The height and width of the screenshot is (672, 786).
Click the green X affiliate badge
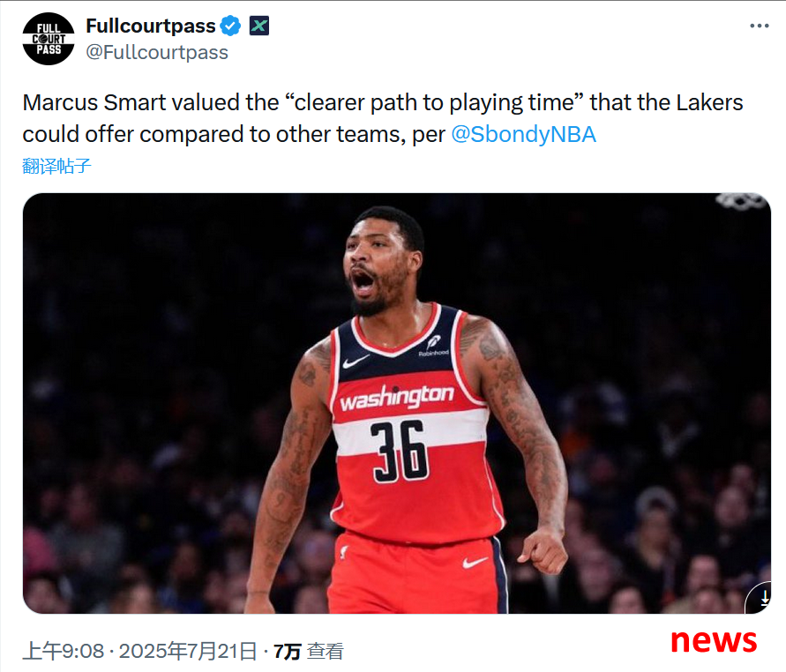tap(259, 26)
